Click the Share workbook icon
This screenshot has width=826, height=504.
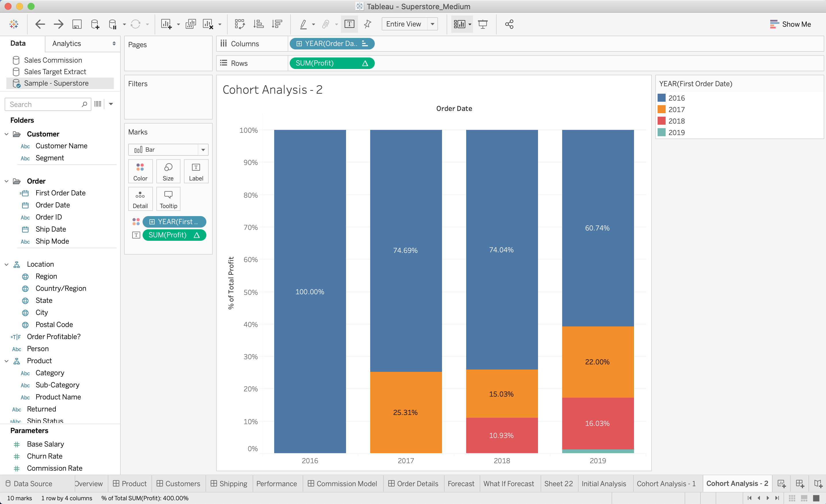[x=509, y=24]
